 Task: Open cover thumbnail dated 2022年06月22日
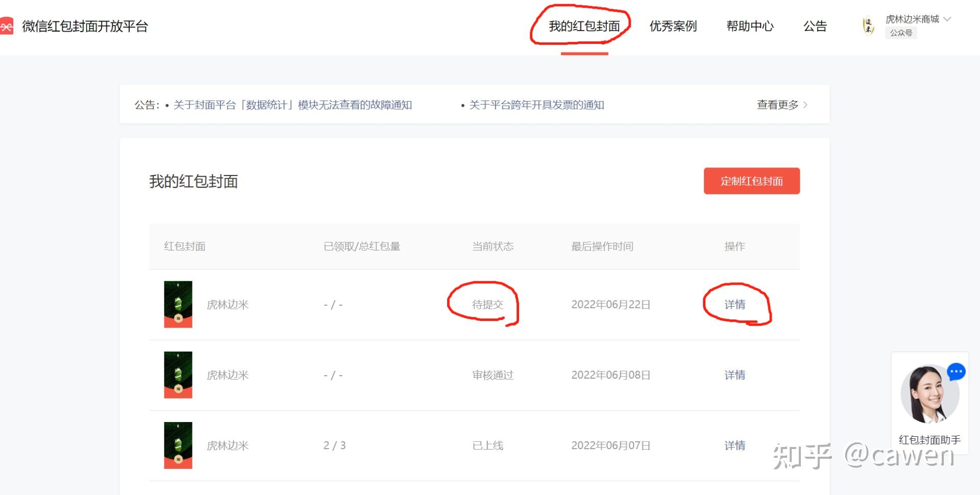pos(178,304)
